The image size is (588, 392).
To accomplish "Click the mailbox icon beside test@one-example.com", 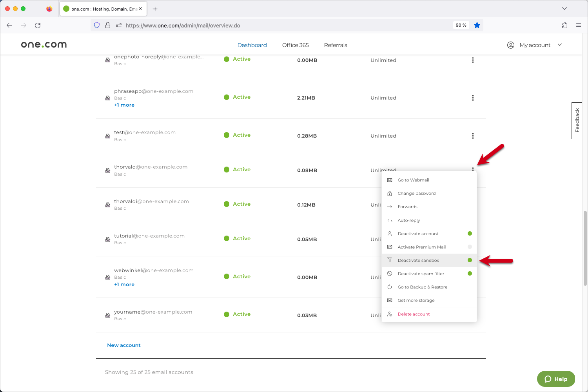I will (x=108, y=136).
